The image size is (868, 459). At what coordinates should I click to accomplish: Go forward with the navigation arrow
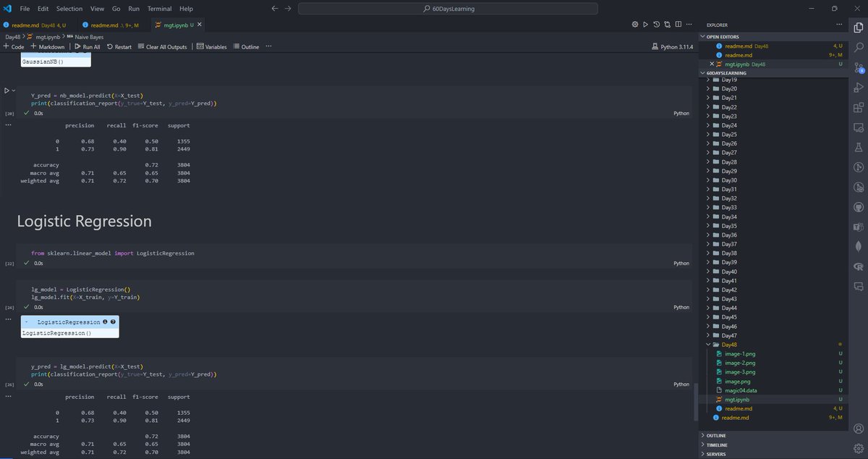tap(288, 9)
